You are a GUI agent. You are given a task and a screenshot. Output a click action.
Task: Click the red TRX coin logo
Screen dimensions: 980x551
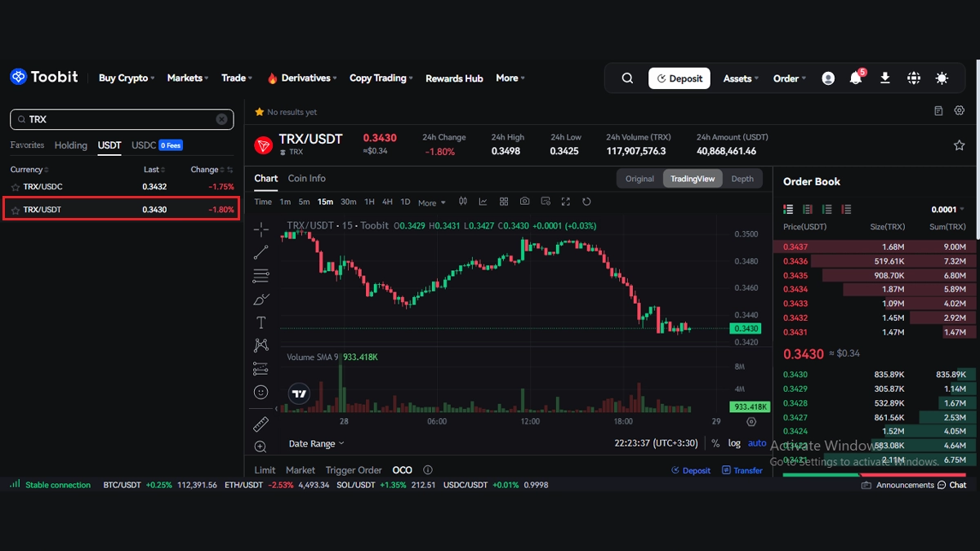point(263,145)
